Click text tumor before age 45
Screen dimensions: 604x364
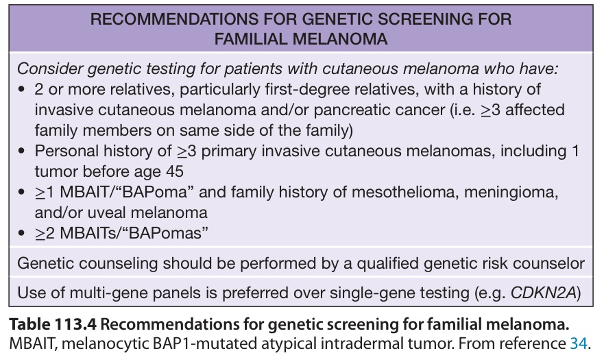[x=109, y=171]
